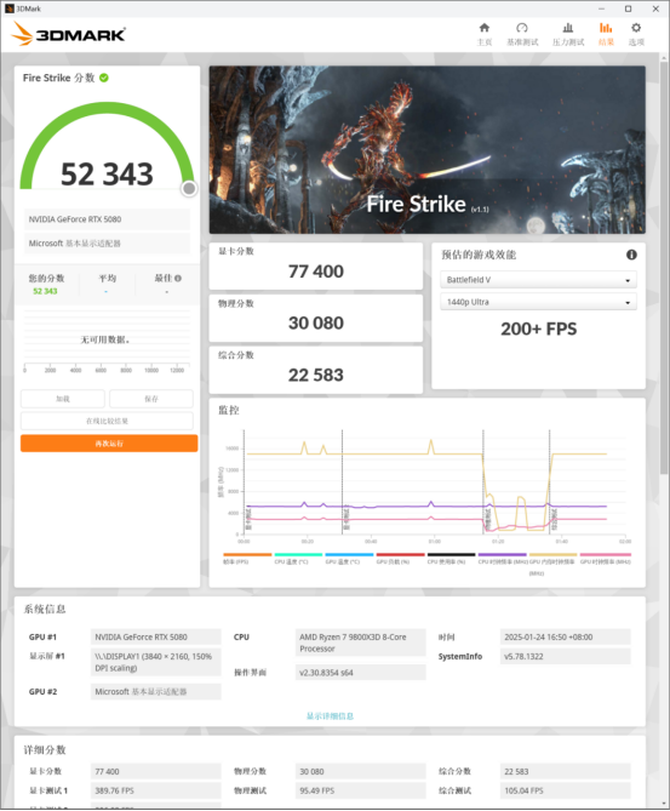Click the 3DMark title bar app icon
Image resolution: width=670 pixels, height=811 pixels.
pos(9,9)
